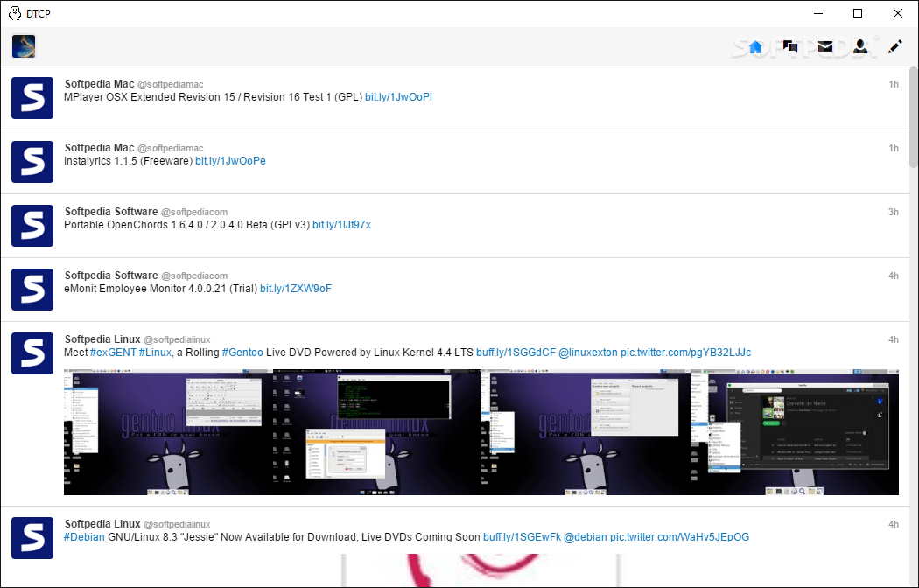The width and height of the screenshot is (919, 588).
Task: Click the Softpedia avatar beside the Portable OpenChords tweet
Action: 32,226
